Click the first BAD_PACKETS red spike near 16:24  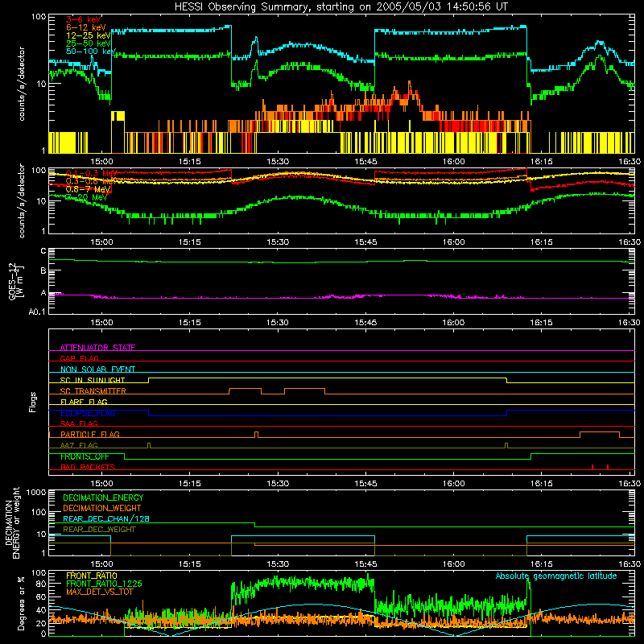click(592, 467)
